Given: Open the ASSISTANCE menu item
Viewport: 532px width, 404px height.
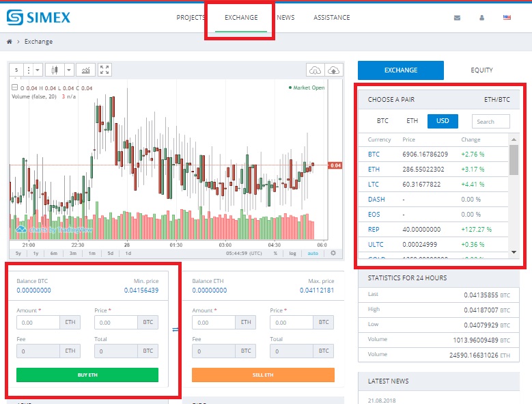Looking at the screenshot, I should (331, 17).
